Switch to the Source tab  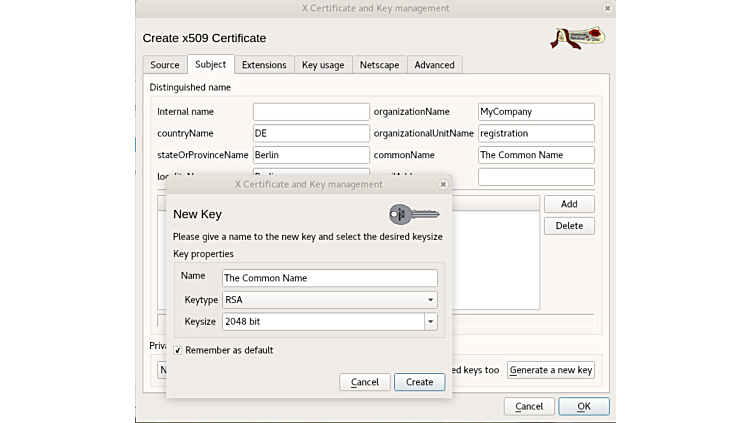pos(164,65)
